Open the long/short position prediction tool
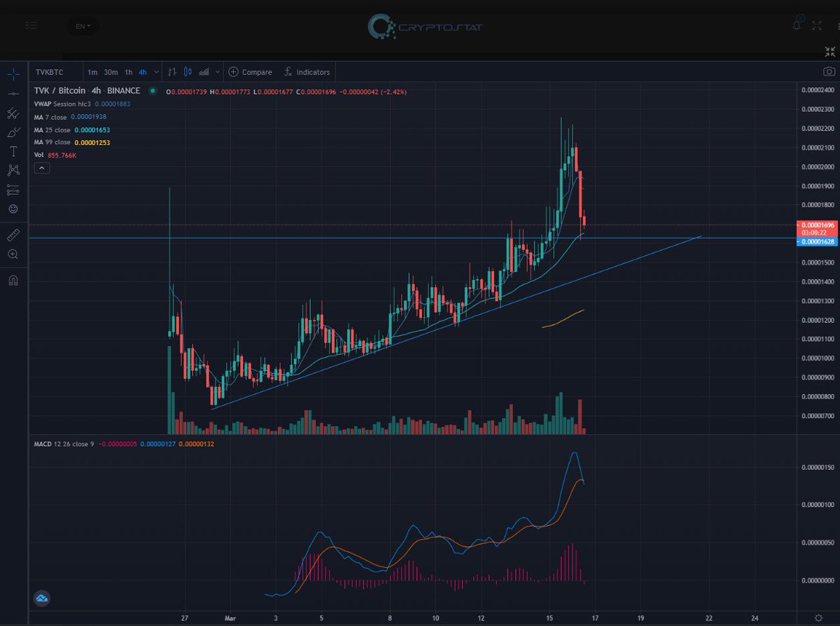The image size is (840, 626). 13,189
